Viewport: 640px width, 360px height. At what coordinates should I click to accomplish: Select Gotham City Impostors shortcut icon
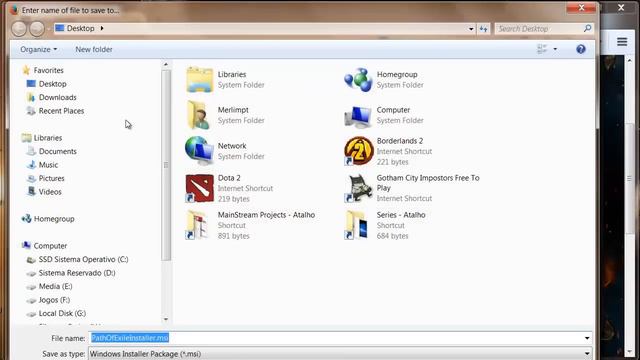coord(358,188)
